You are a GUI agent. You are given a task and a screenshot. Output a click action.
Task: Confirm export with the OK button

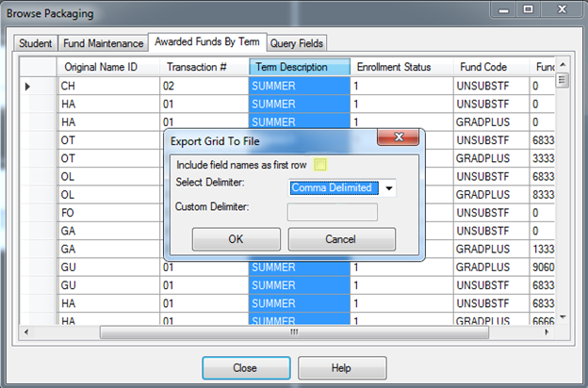[237, 239]
